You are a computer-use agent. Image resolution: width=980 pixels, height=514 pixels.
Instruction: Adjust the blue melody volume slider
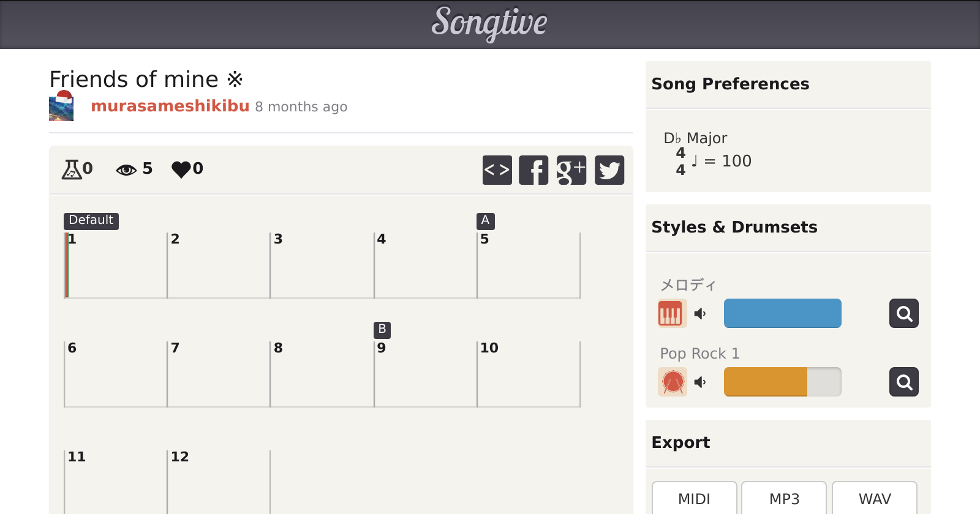coord(782,314)
